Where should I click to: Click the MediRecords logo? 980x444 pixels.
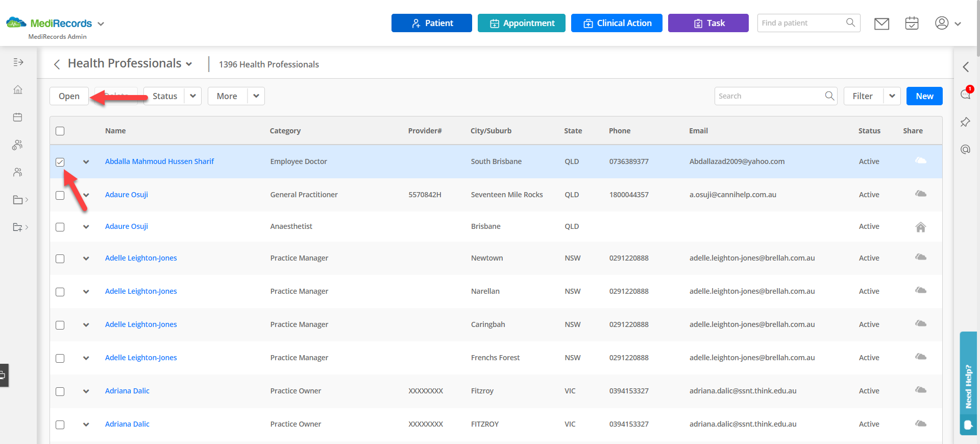(x=49, y=23)
